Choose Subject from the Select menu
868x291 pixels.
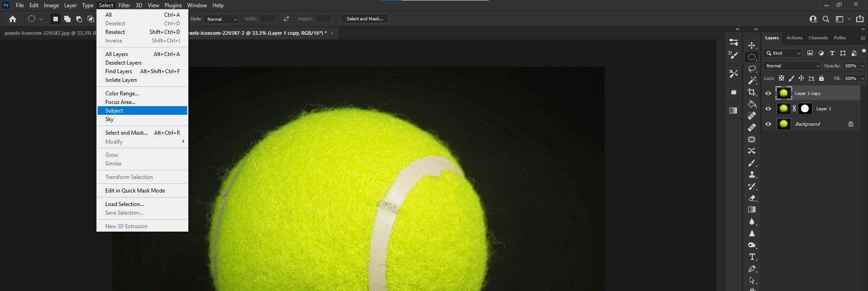pyautogui.click(x=142, y=111)
